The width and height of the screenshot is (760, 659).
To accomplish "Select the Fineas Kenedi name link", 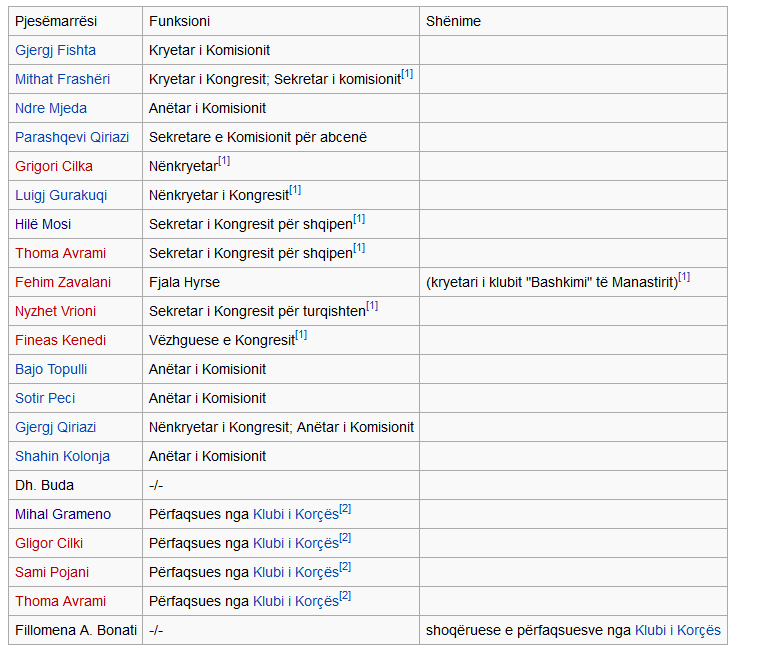I will tap(60, 340).
